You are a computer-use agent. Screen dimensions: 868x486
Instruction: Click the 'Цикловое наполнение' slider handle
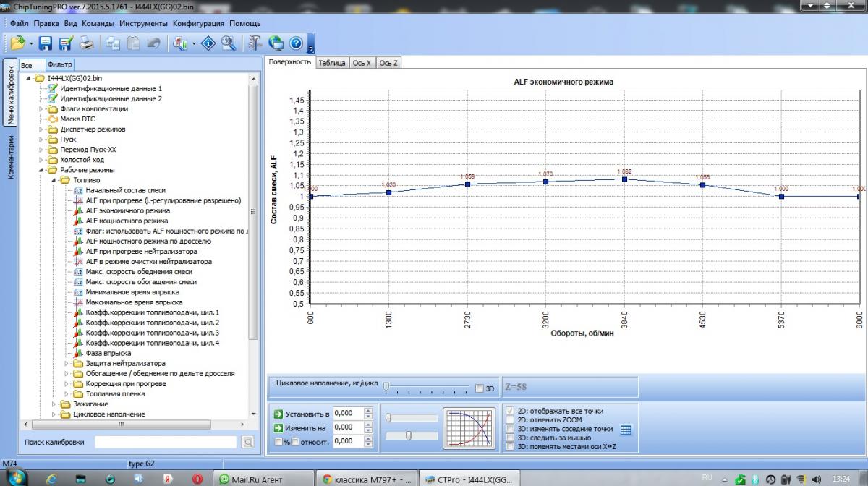386,387
